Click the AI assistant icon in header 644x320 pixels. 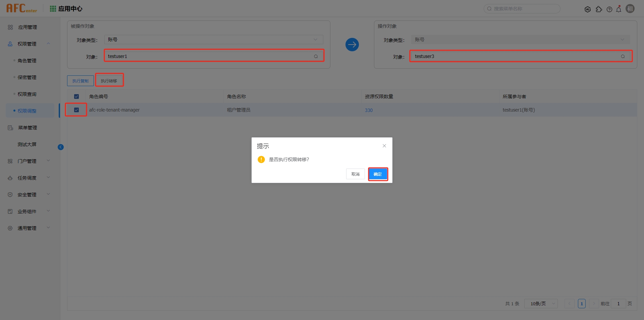tap(587, 9)
